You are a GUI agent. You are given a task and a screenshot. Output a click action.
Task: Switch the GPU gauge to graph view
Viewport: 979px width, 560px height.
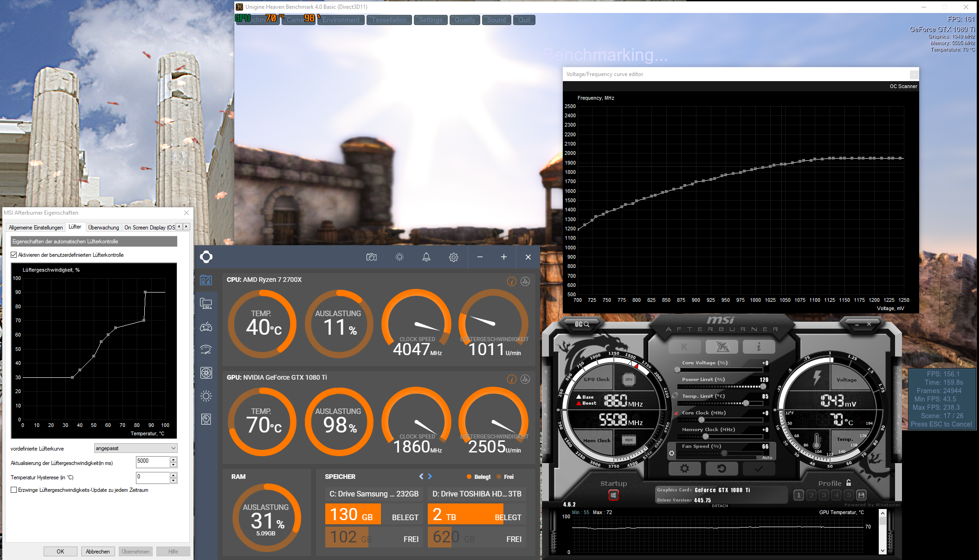[x=525, y=379]
